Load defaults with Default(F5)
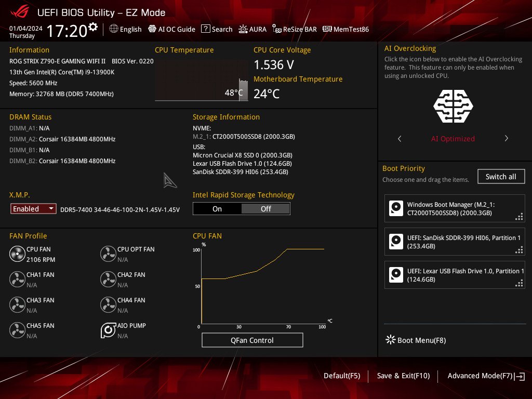532x399 pixels. pos(342,376)
